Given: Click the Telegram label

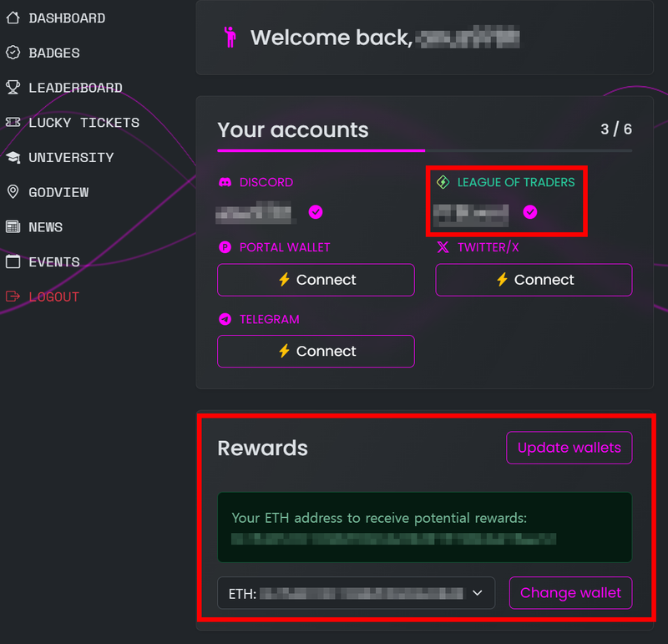Looking at the screenshot, I should [269, 319].
